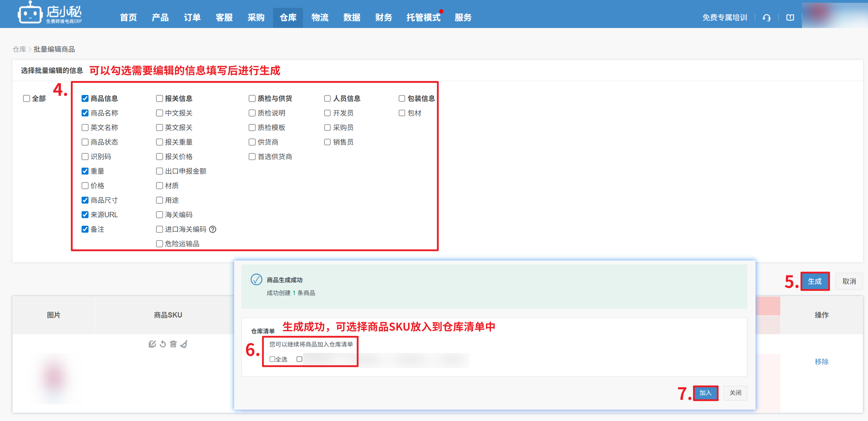Open the 物流 navigation menu
This screenshot has width=868, height=421.
[x=320, y=18]
